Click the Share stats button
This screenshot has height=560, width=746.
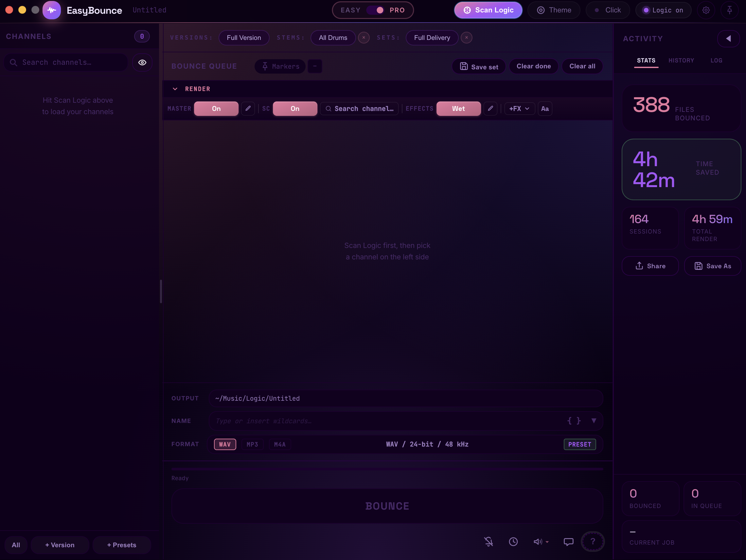650,266
